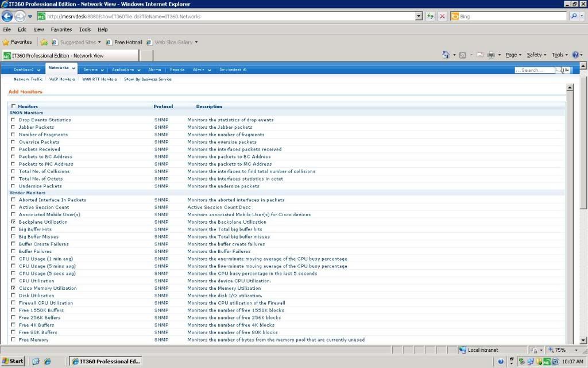Viewport: 588px width, 368px height.
Task: Open the Favorites star button
Action: (x=17, y=42)
